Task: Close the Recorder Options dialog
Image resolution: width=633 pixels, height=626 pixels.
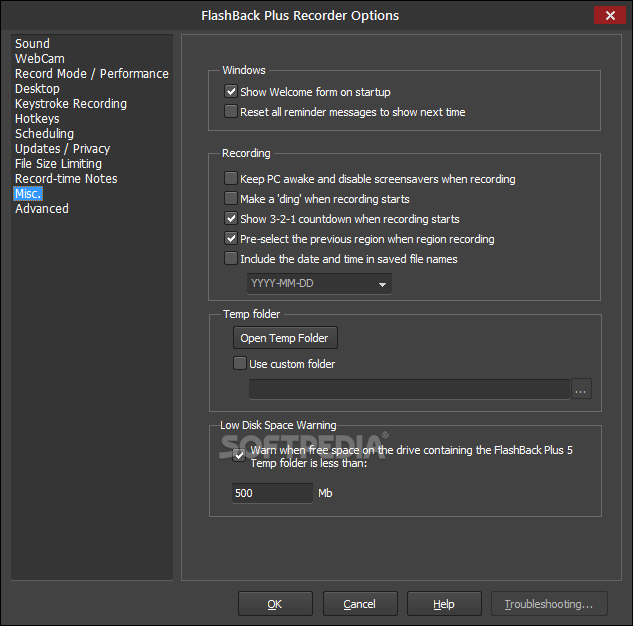Action: 610,16
